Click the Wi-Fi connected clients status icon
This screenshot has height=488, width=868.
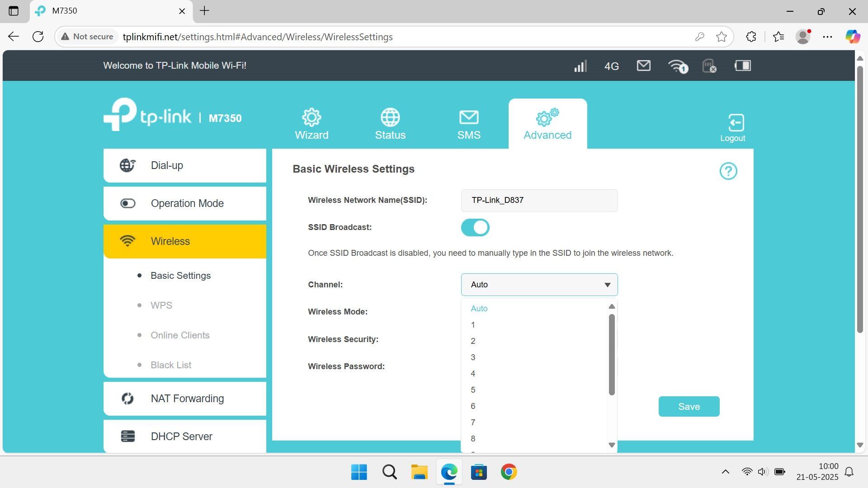tap(677, 66)
